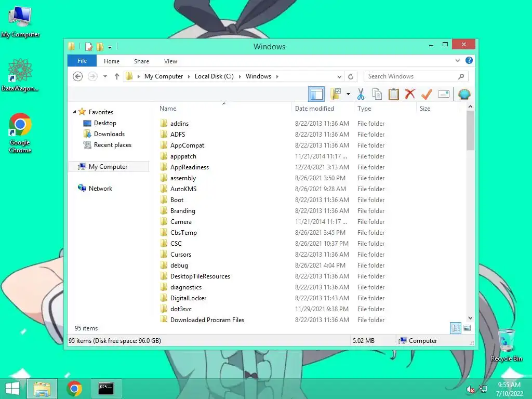Click Local Disk (C:) breadcrumb segment

tap(214, 76)
